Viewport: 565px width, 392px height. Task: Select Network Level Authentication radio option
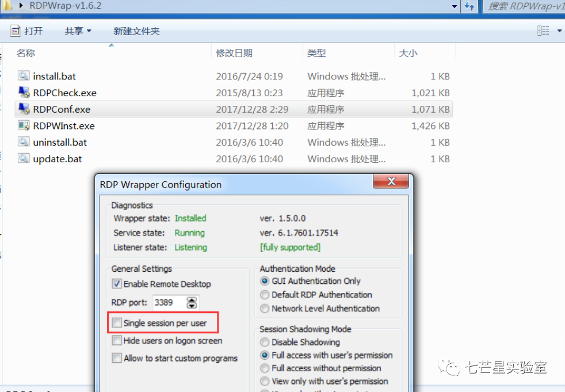tap(265, 309)
